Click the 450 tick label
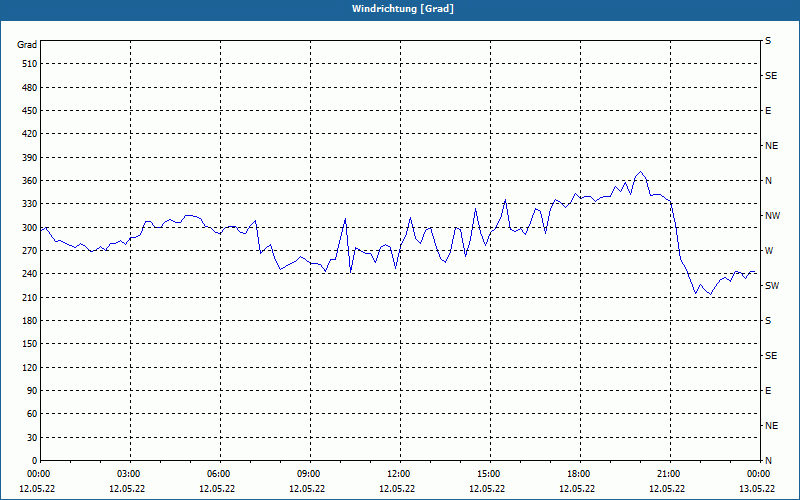 (30, 111)
